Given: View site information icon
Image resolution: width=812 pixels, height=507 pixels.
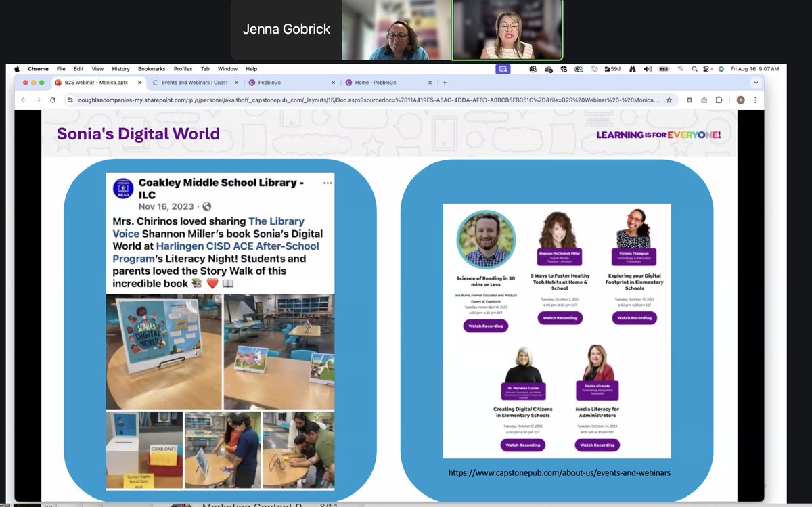Looking at the screenshot, I should [x=70, y=100].
